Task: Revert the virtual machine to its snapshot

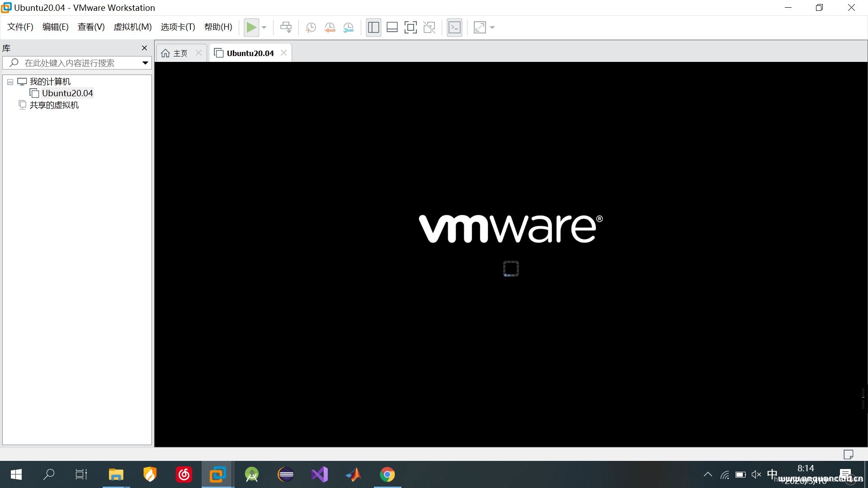Action: [330, 27]
